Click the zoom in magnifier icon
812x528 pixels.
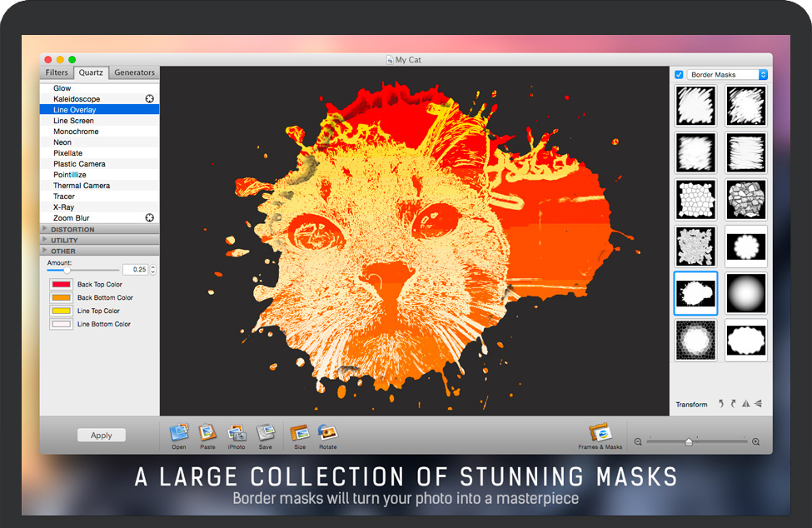[755, 442]
